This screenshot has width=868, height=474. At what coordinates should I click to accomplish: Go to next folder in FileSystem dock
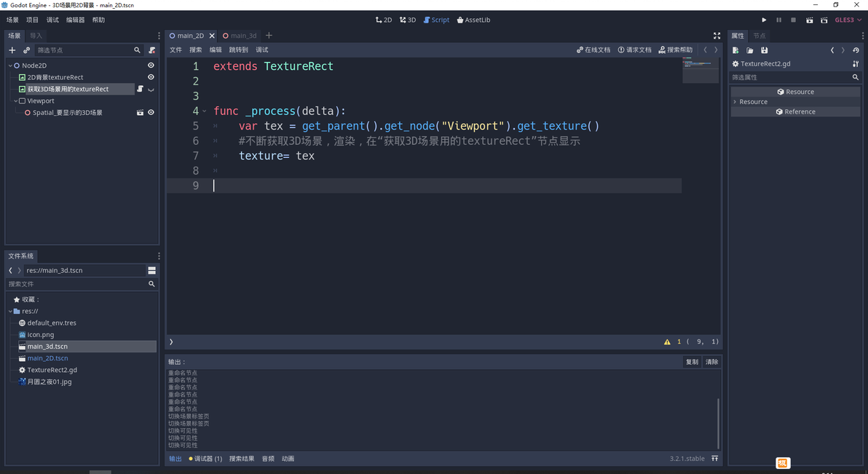(x=20, y=270)
